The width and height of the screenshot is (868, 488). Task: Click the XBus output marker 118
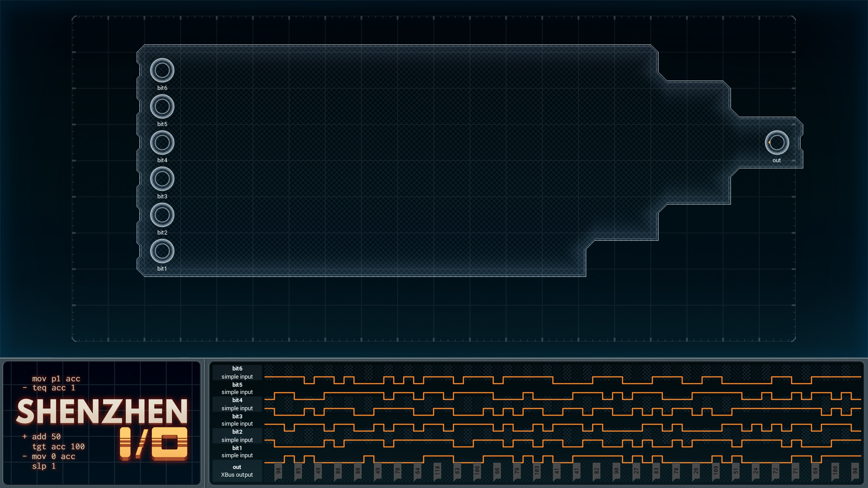[437, 471]
